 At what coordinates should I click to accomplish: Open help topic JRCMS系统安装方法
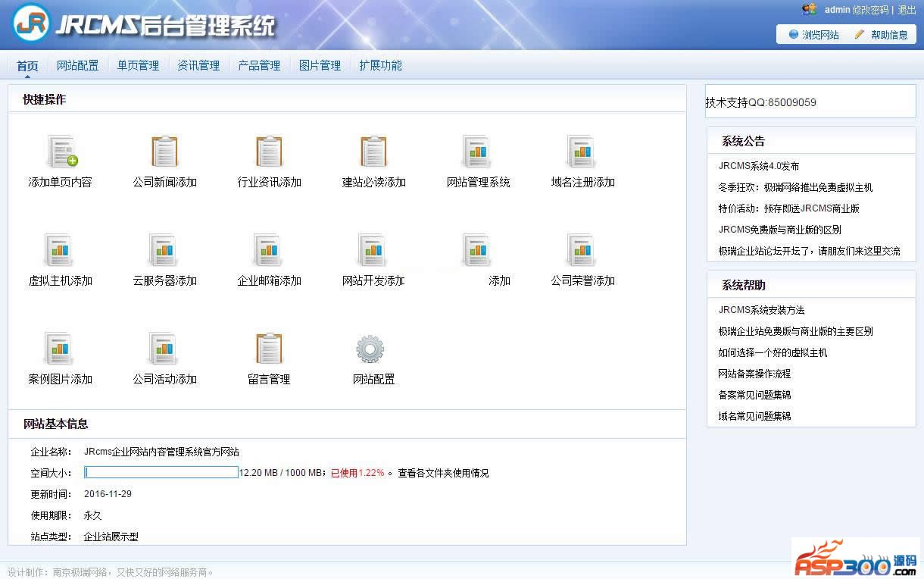(x=761, y=310)
